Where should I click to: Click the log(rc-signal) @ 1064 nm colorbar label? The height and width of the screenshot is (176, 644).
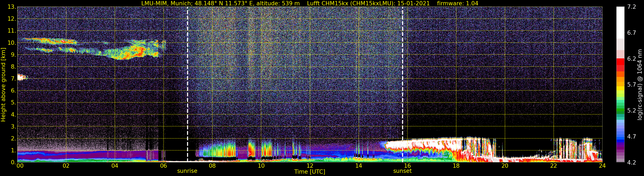coord(640,85)
